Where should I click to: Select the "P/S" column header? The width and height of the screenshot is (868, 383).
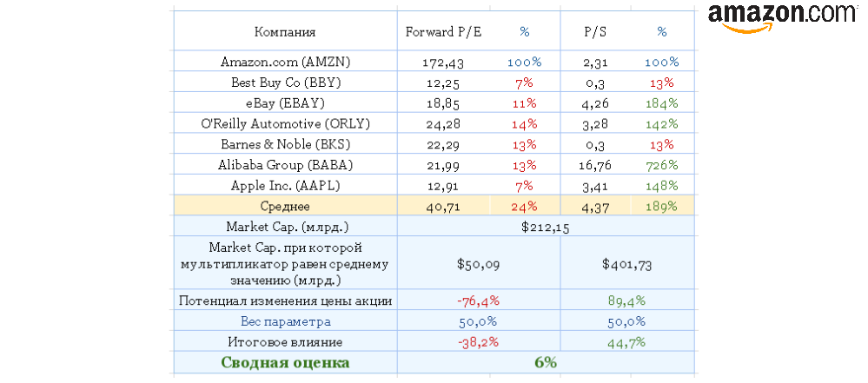pyautogui.click(x=595, y=32)
